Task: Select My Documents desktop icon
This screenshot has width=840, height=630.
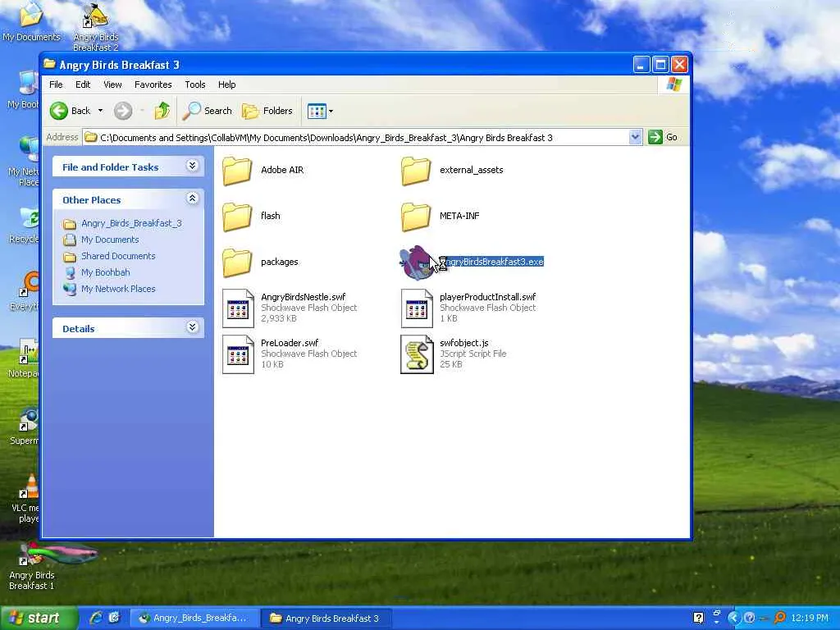Action: coord(31,21)
